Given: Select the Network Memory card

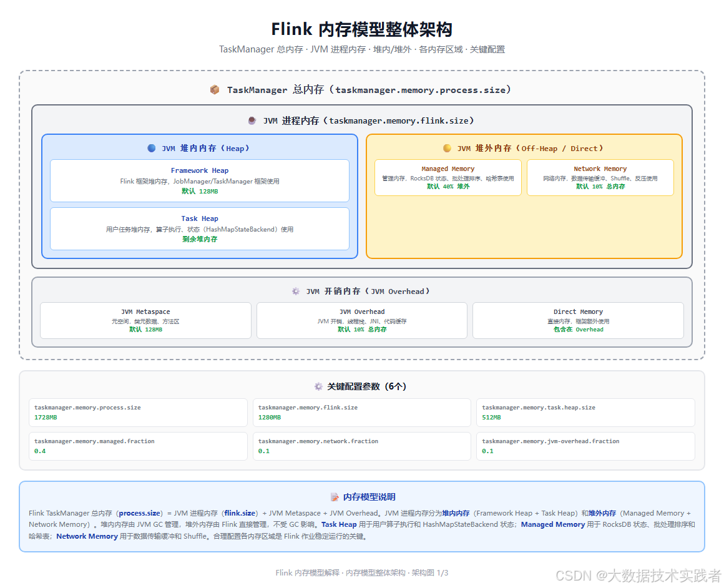Looking at the screenshot, I should point(600,177).
